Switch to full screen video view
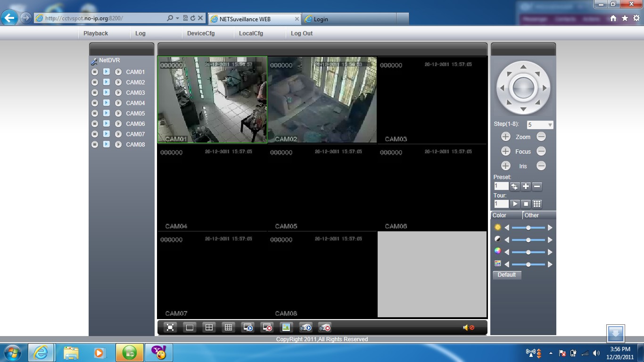Viewport: 644px width, 362px height. point(170,327)
